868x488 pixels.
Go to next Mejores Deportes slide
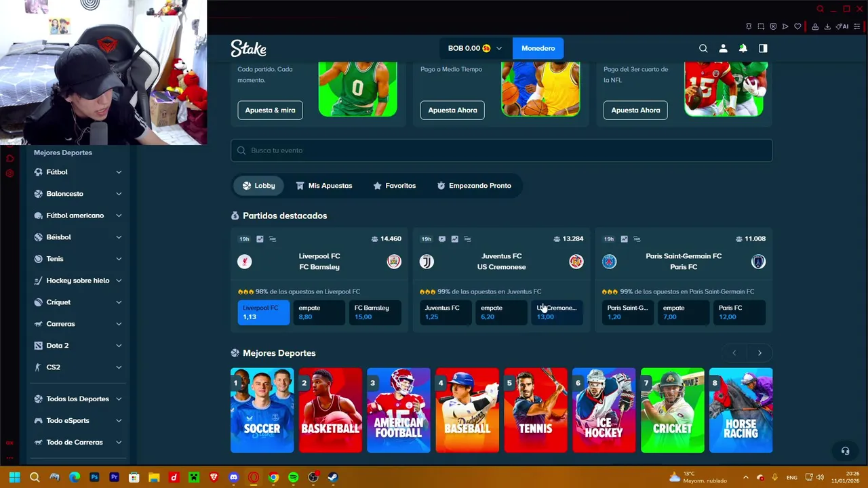759,353
